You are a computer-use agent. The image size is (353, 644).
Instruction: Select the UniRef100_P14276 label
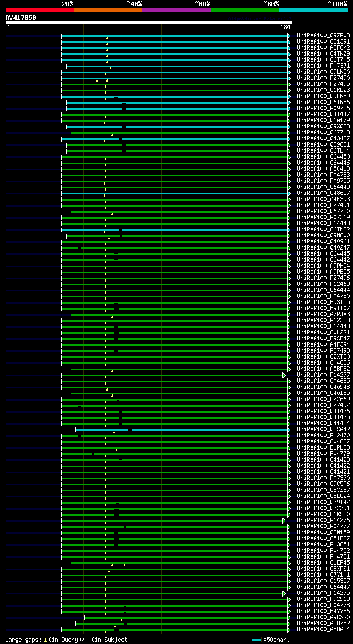pos(323,521)
